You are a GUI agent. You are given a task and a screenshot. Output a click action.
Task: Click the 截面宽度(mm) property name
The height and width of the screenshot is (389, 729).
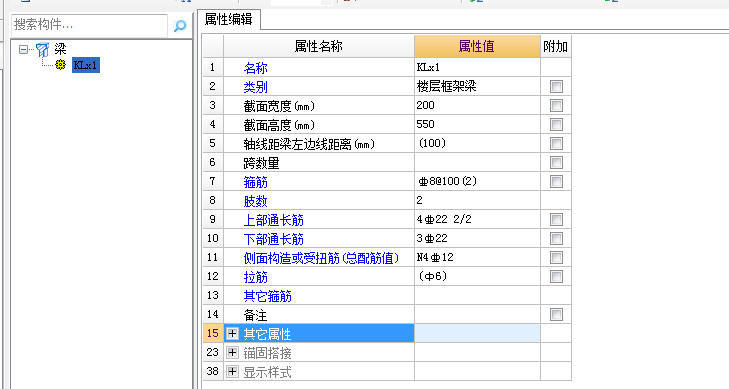(x=279, y=106)
